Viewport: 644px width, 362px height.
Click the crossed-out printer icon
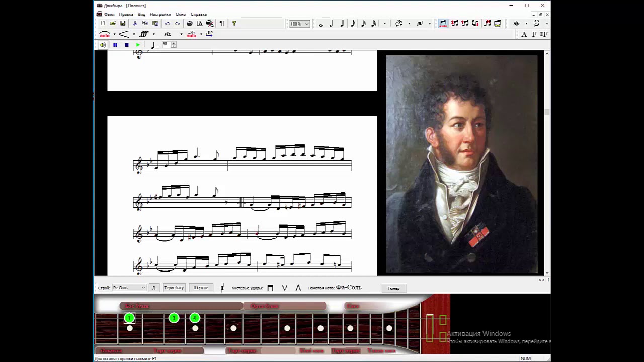(210, 23)
